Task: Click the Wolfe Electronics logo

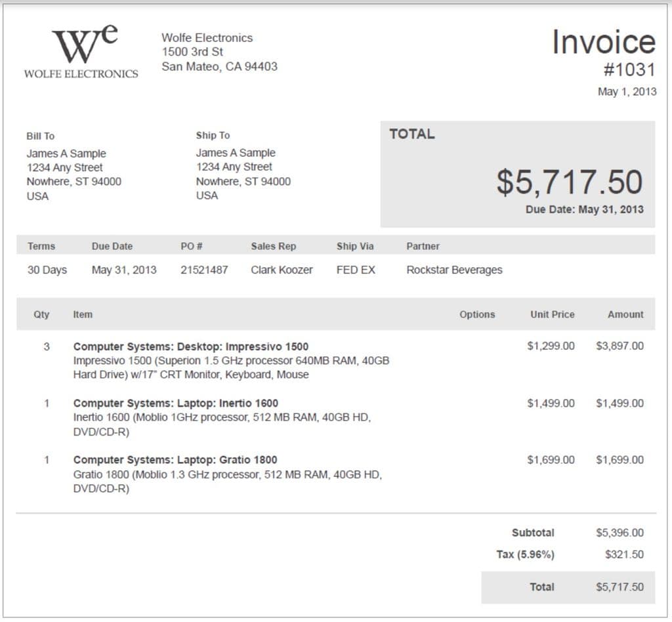Action: pyautogui.click(x=81, y=51)
